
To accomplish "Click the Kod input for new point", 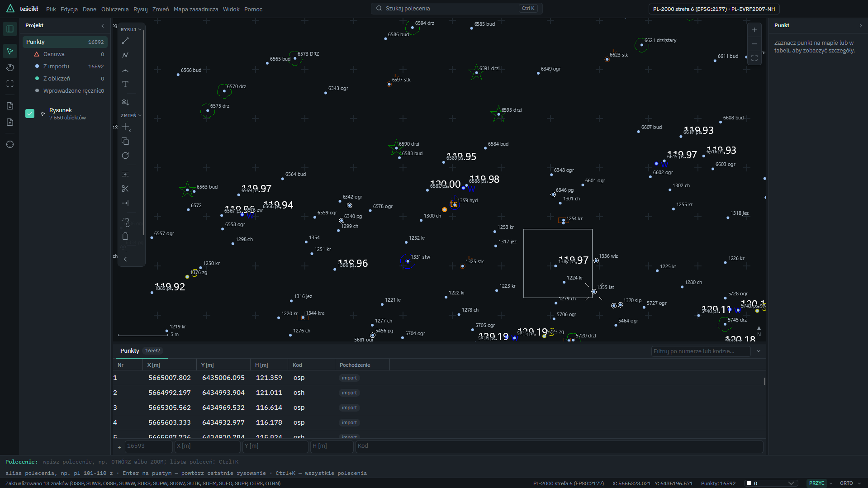I will tap(559, 446).
